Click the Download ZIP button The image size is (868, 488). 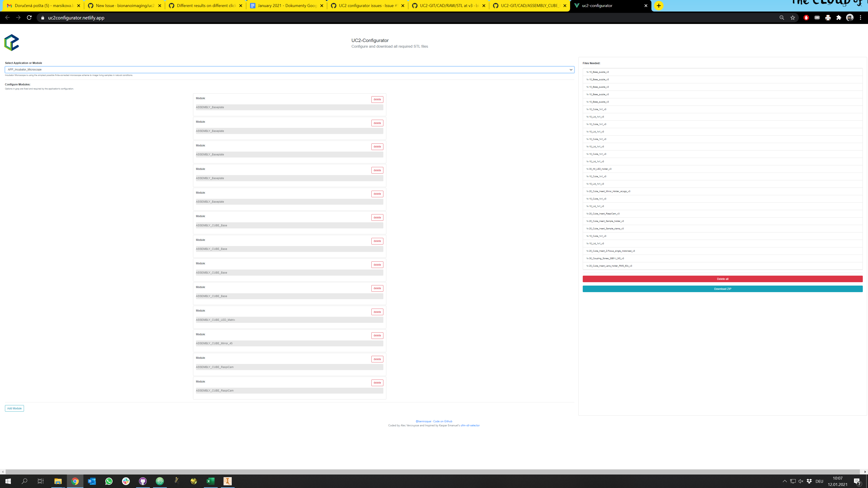point(722,289)
